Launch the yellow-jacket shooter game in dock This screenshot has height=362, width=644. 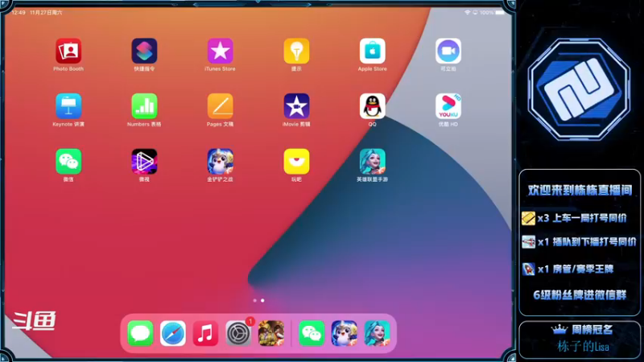271,333
